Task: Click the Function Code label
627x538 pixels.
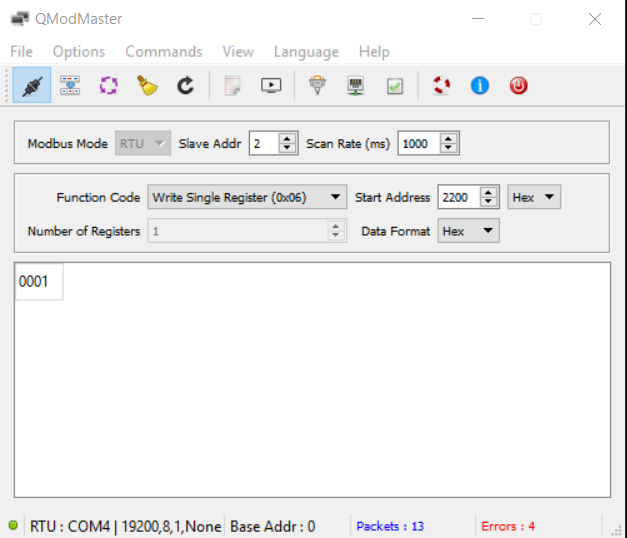Action: (x=98, y=197)
